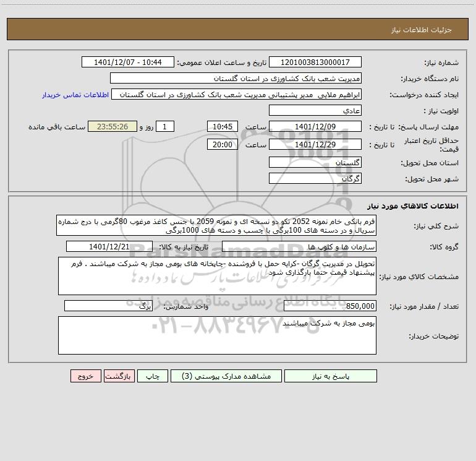Click the جزئیات اطلاعات نیاز header title
The image size is (476, 461).
tap(422, 30)
